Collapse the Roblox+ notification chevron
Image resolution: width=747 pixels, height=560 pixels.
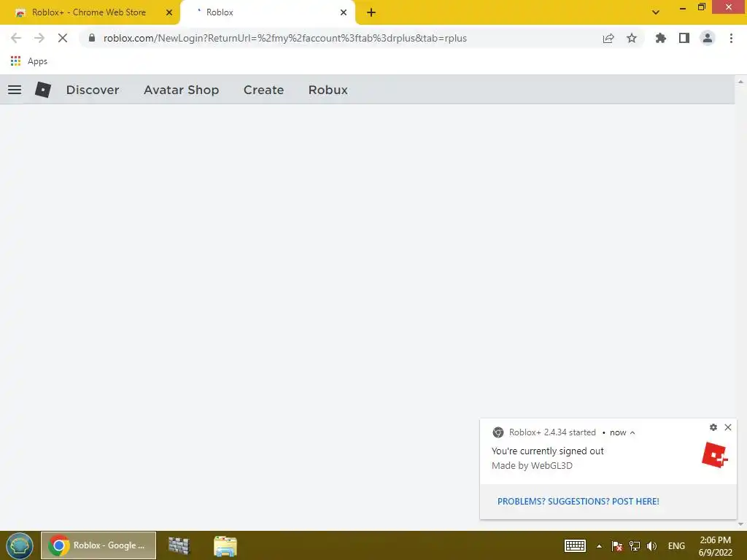click(x=632, y=433)
